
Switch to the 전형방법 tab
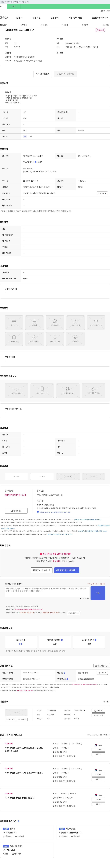click(85, 25)
